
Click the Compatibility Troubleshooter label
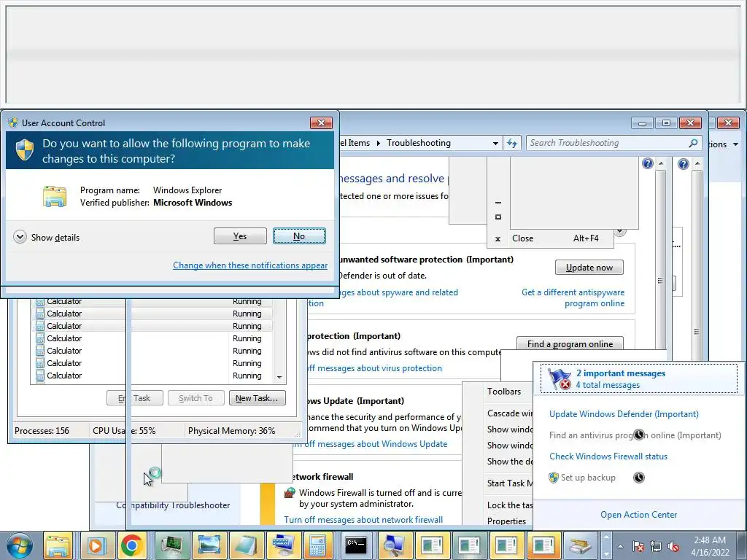click(173, 505)
